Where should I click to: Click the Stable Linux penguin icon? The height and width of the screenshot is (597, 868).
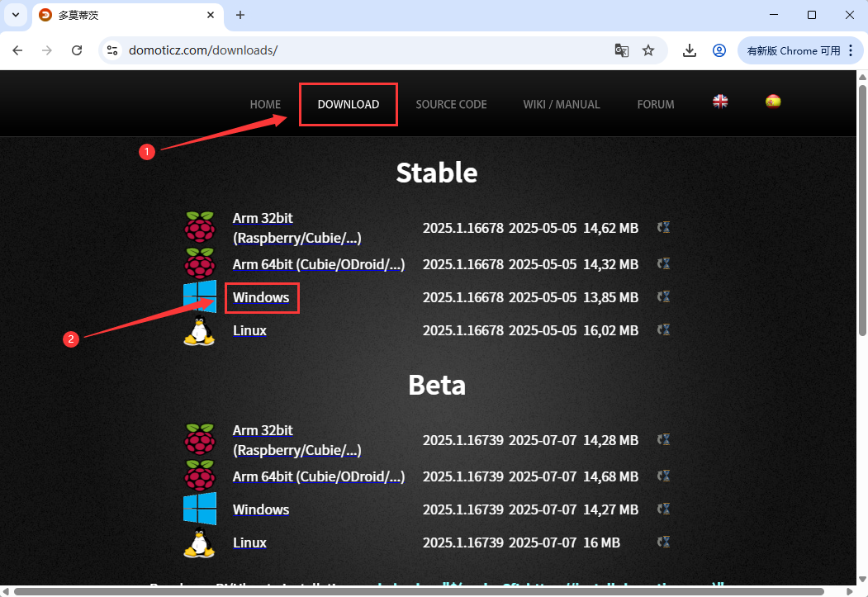click(199, 331)
